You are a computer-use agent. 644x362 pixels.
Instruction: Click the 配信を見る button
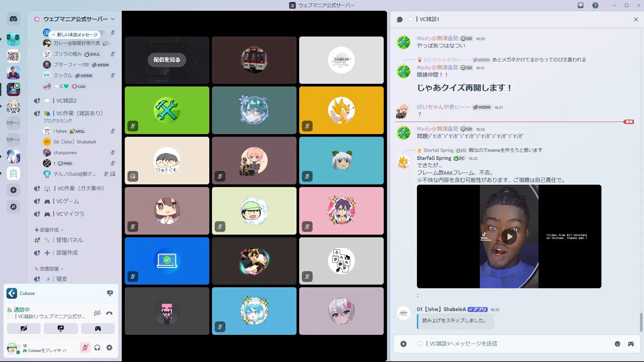(167, 60)
